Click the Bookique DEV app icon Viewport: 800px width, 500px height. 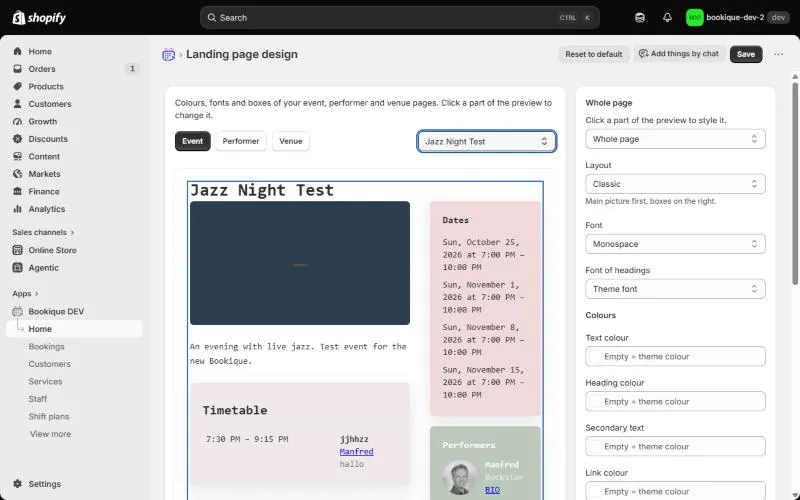coord(18,311)
